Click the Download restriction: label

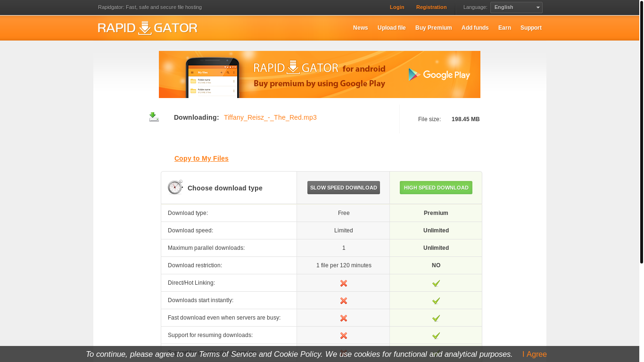195,265
